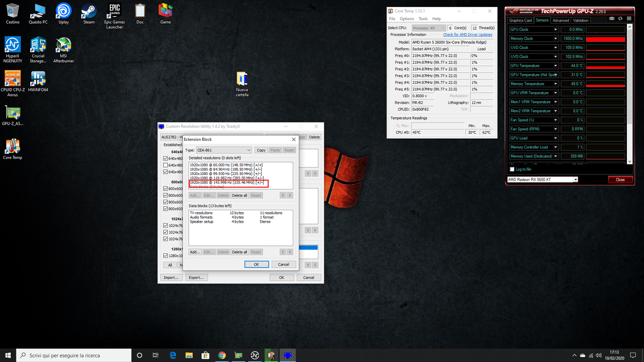Switch to GPU-Z Graphics Card tab
Screen dimensions: 644x362
[x=520, y=21]
